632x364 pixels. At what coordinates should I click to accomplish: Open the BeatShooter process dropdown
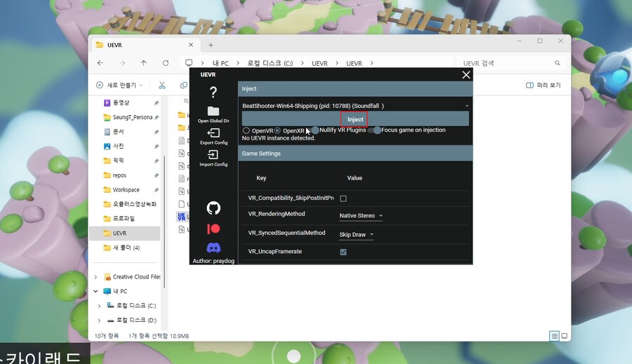coord(355,106)
